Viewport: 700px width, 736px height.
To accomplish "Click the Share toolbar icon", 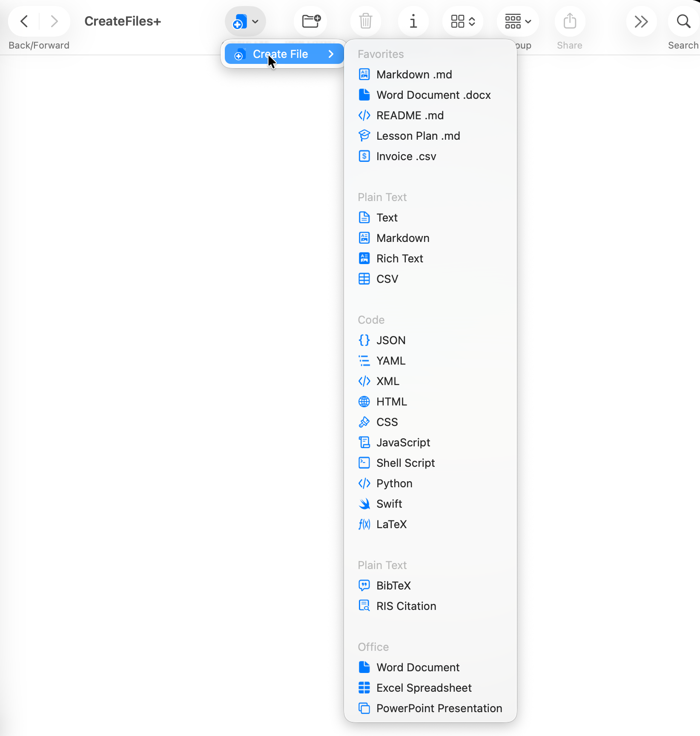I will pyautogui.click(x=570, y=21).
